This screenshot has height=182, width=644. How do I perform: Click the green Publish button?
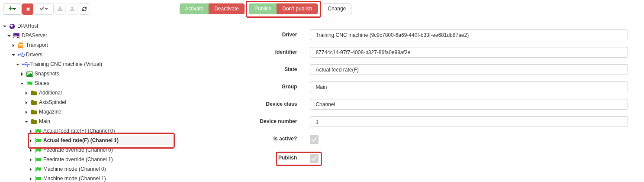point(263,9)
